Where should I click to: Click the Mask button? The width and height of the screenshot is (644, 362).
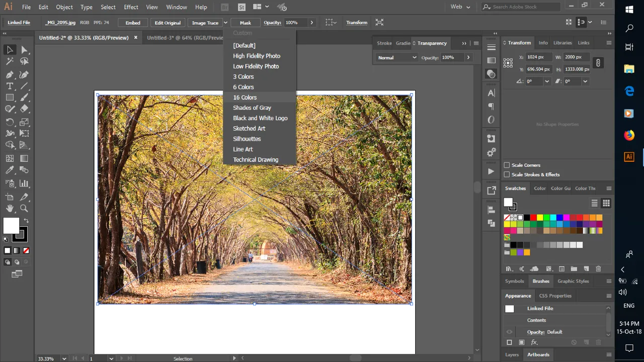pos(246,23)
